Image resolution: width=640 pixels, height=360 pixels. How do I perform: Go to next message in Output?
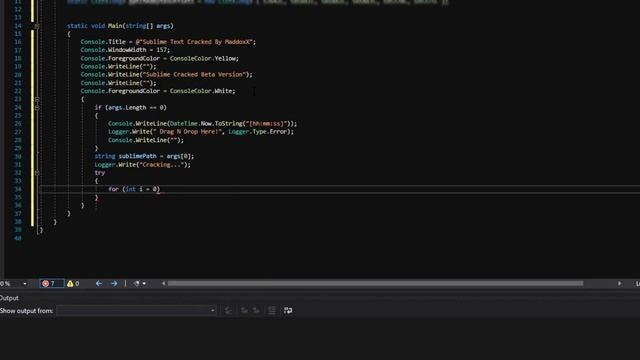point(256,311)
